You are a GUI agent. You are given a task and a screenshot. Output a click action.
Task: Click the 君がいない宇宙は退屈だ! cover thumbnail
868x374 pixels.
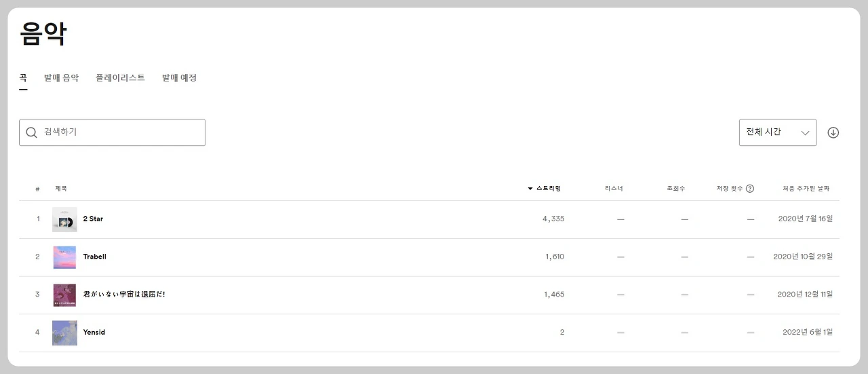[x=64, y=295]
